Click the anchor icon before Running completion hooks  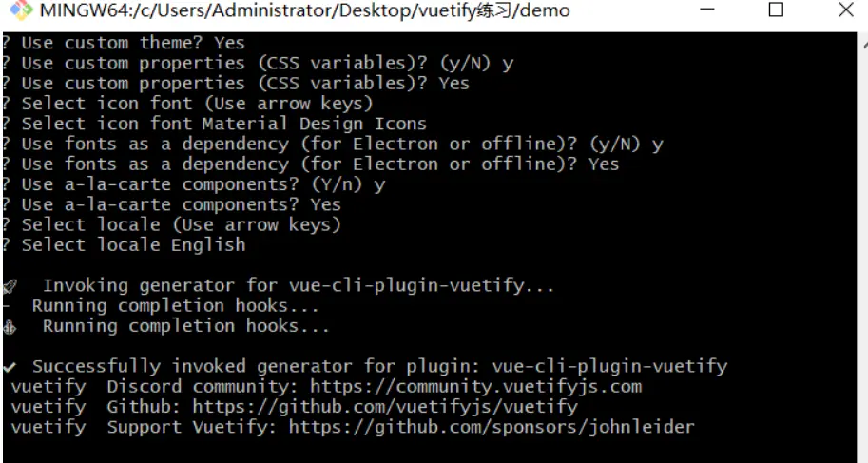tap(10, 327)
